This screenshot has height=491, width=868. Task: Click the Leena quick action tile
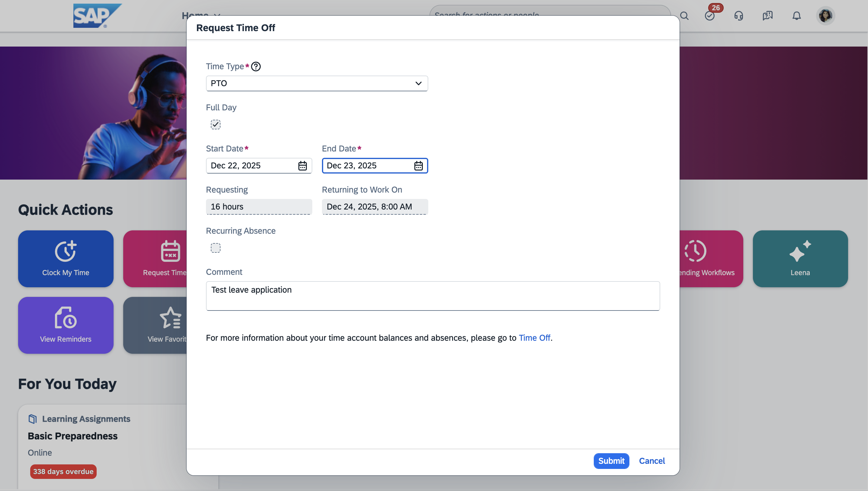click(800, 259)
